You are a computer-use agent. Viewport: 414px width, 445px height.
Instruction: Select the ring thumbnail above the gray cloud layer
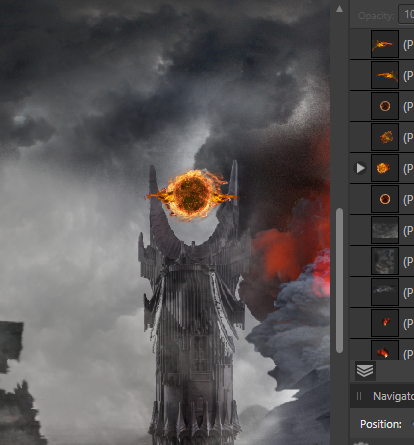[x=385, y=199]
